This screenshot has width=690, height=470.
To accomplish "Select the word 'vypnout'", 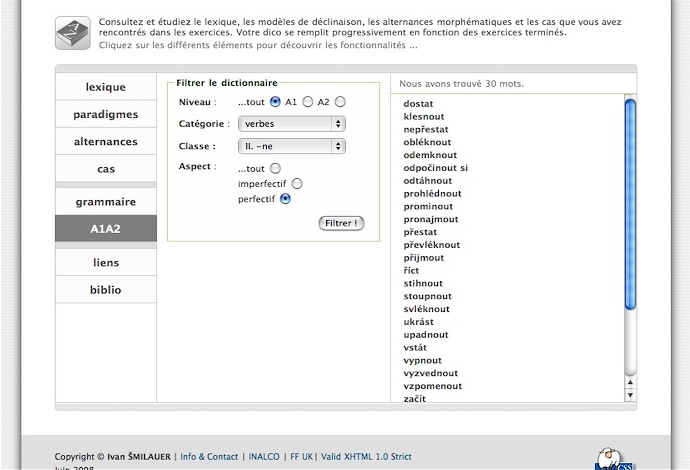I will pos(422,360).
